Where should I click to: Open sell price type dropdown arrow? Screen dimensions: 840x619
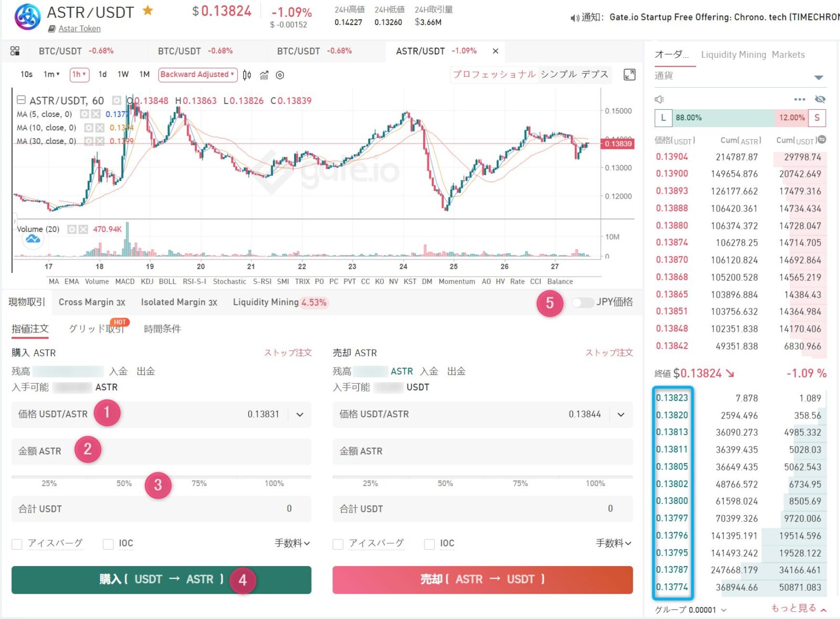(x=621, y=414)
